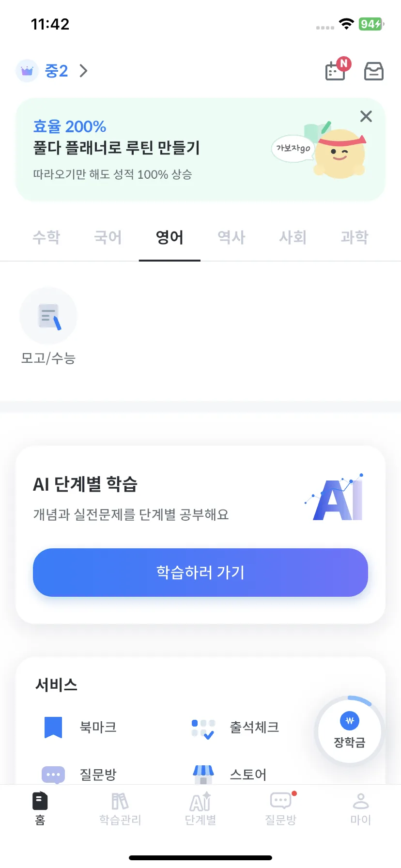The width and height of the screenshot is (401, 868).
Task: Tap the floating 장학금 progress button
Action: (x=350, y=730)
